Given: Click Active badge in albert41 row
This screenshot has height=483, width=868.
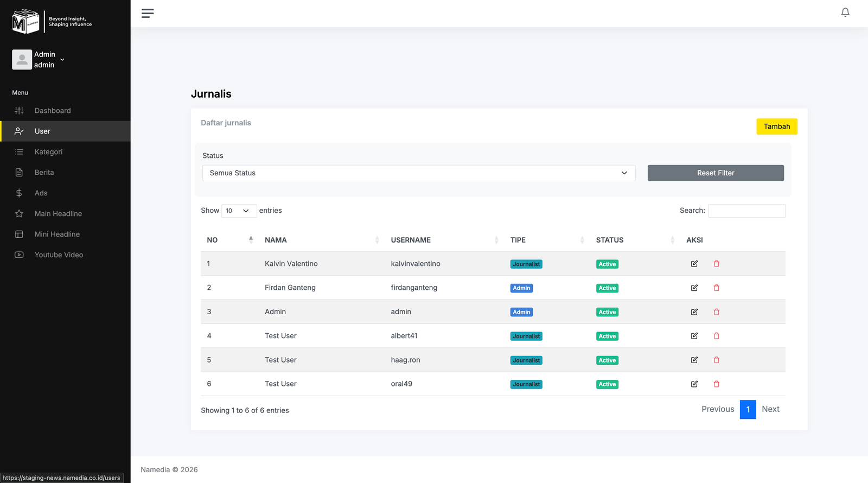Looking at the screenshot, I should 607,336.
